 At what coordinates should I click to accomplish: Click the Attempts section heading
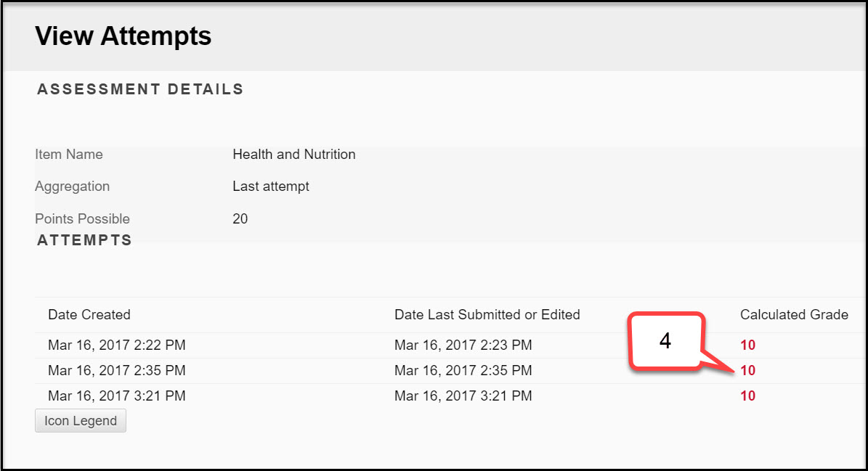click(x=84, y=240)
